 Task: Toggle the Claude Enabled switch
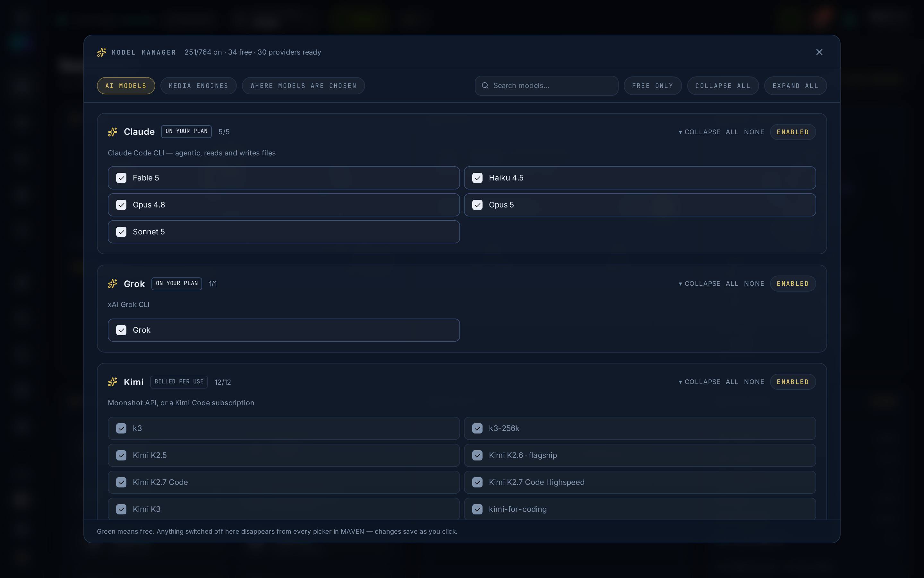pos(793,132)
